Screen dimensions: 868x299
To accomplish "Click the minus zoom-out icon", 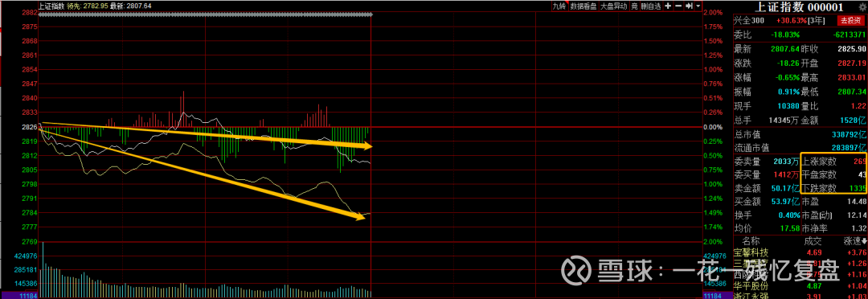I will (x=678, y=6).
